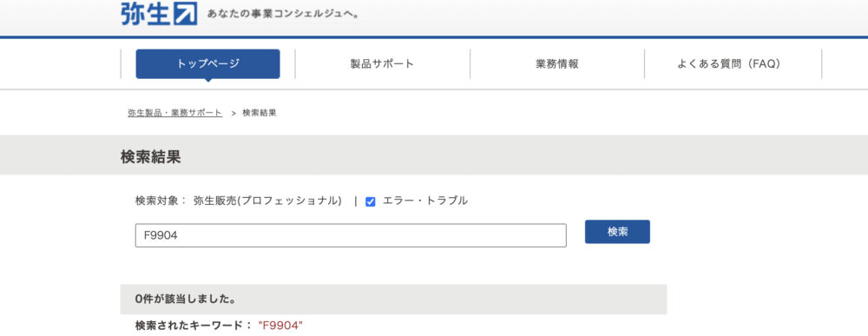Click the pointer triangle under トップページ tab

pyautogui.click(x=207, y=80)
